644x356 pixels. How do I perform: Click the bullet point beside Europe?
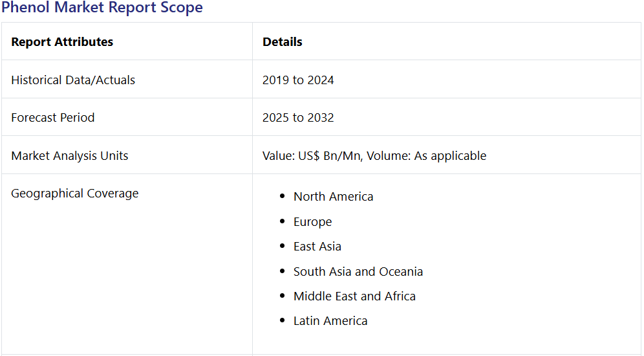pyautogui.click(x=282, y=222)
